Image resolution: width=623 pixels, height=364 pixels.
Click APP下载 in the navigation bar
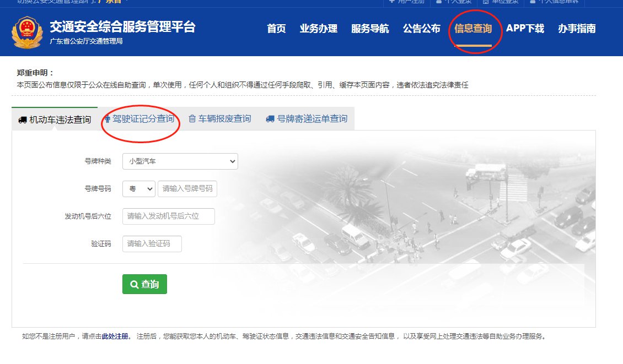click(525, 29)
